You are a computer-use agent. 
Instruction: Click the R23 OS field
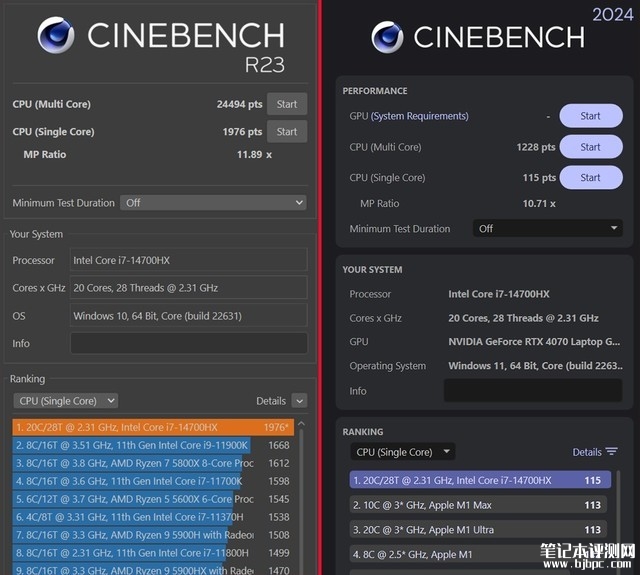click(189, 315)
